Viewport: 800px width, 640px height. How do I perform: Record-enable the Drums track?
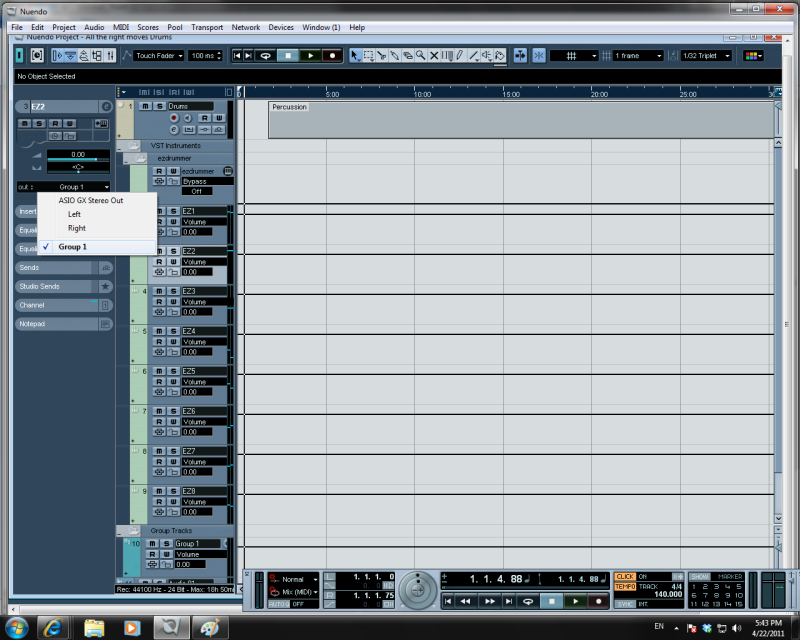coord(174,118)
